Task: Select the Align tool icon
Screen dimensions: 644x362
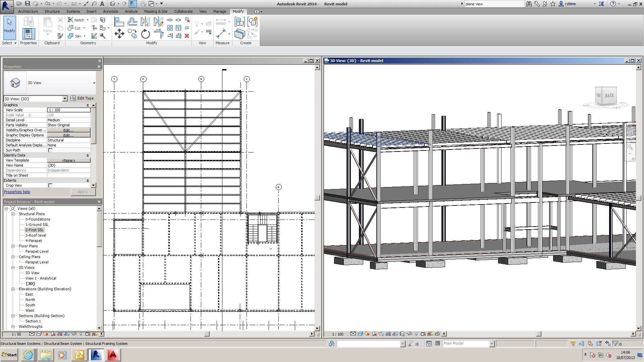Action: 119,22
